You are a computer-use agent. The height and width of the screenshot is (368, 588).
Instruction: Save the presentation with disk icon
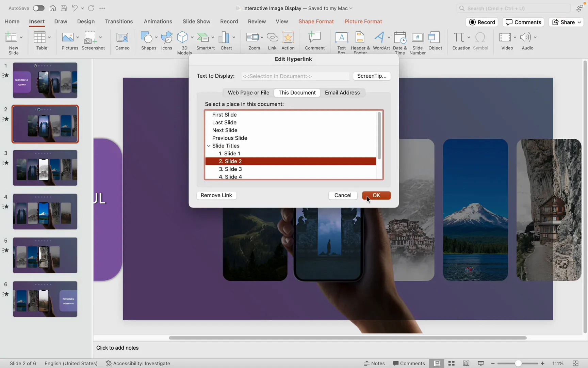pos(64,8)
